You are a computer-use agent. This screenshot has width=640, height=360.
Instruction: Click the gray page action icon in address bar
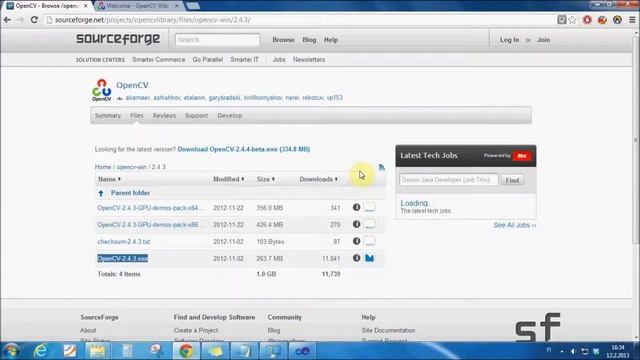pyautogui.click(x=562, y=20)
